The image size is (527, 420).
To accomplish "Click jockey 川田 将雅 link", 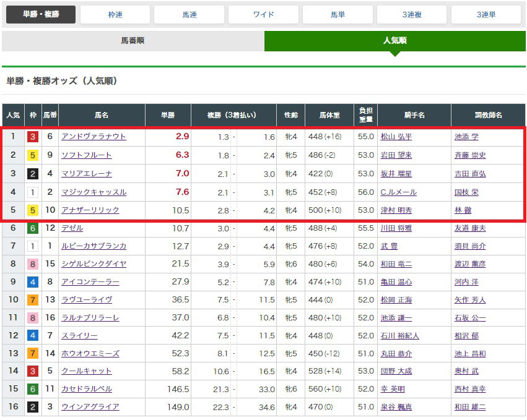I will (396, 228).
